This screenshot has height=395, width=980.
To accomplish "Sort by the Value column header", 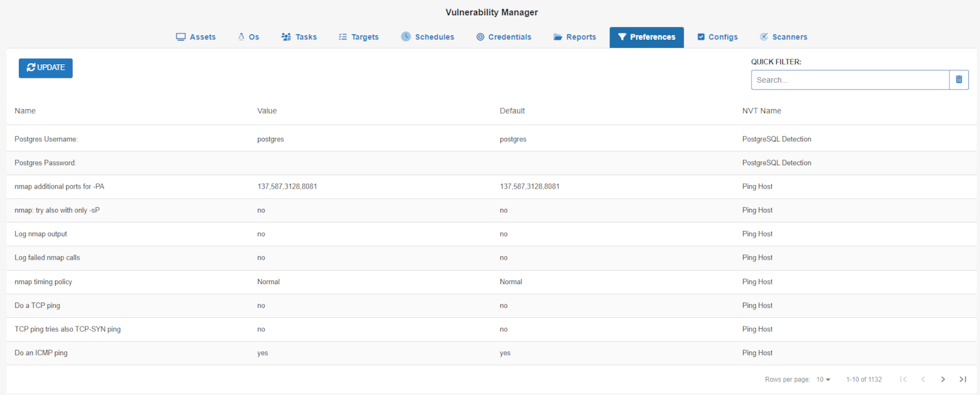I will (267, 111).
